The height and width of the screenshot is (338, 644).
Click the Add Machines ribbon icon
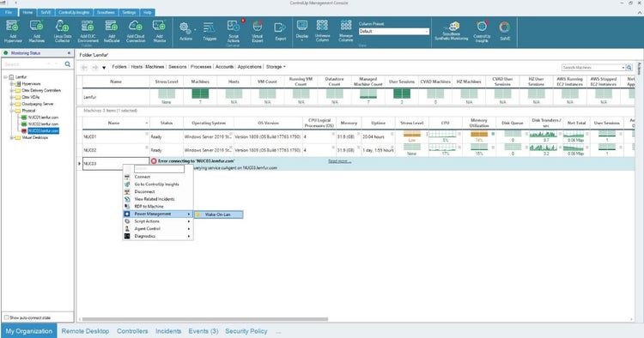coord(37,31)
